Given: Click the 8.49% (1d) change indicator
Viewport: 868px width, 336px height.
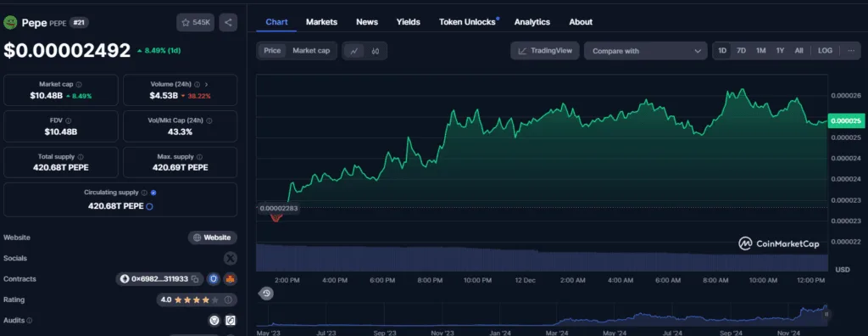Looking at the screenshot, I should (x=159, y=50).
